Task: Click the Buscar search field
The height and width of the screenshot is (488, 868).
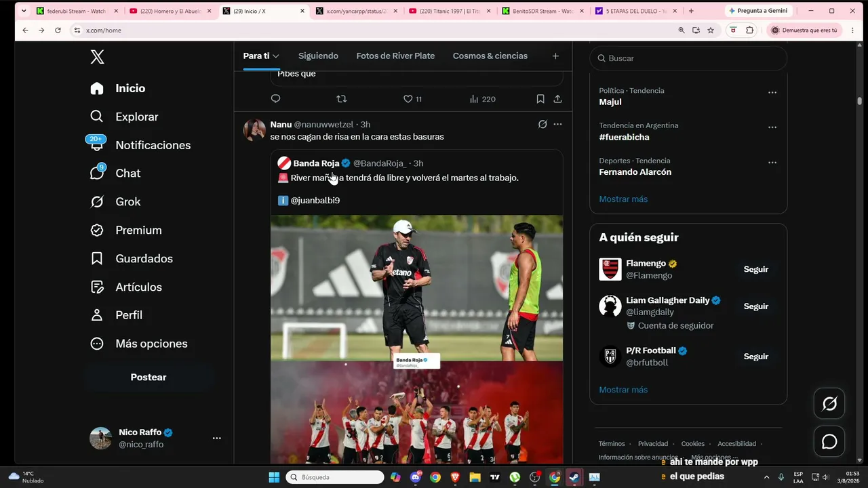Action: tap(688, 58)
